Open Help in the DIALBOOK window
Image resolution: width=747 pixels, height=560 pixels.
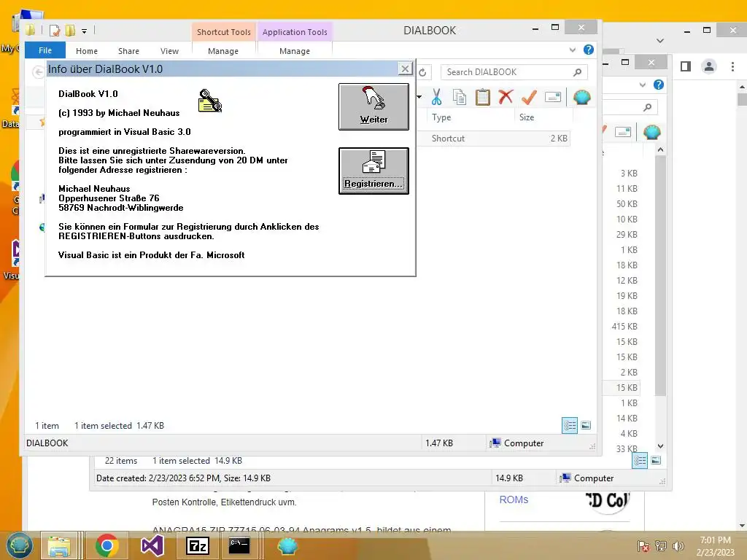click(589, 50)
